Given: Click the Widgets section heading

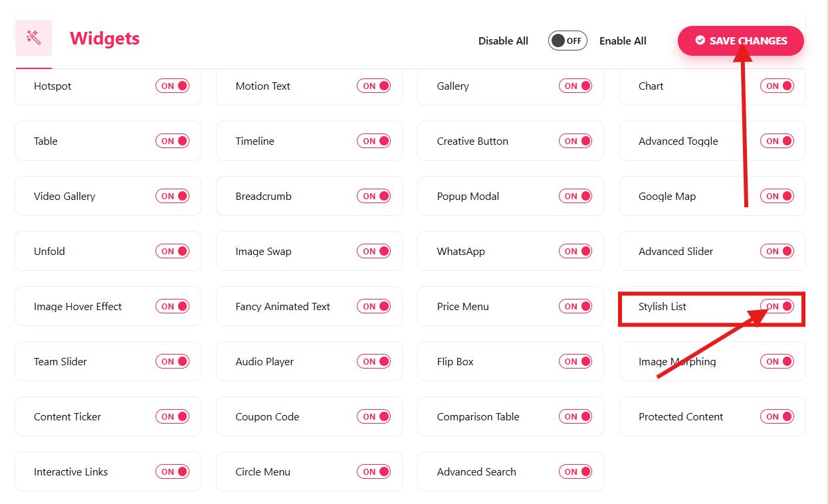Looking at the screenshot, I should point(104,39).
